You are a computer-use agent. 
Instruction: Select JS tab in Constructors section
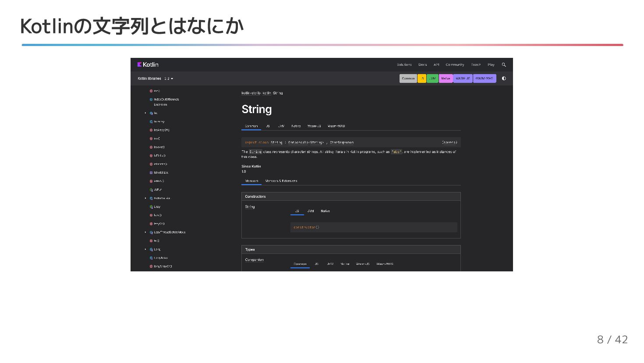297,211
